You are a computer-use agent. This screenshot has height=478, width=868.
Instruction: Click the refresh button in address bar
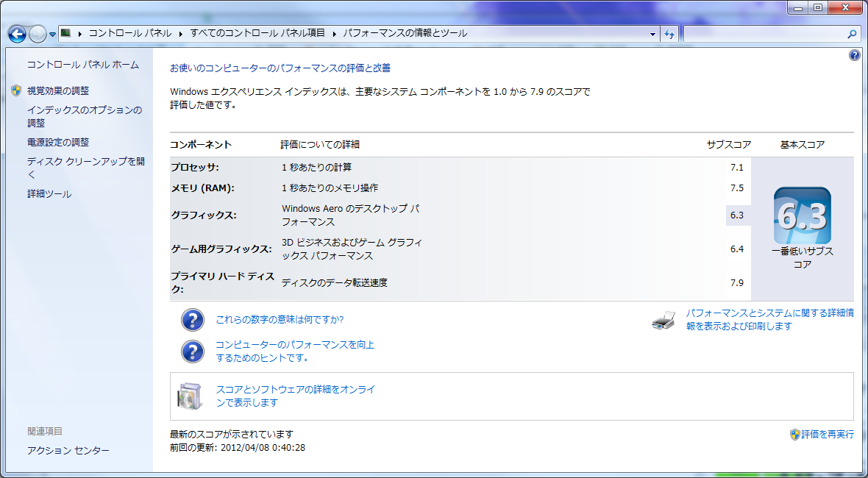click(669, 33)
